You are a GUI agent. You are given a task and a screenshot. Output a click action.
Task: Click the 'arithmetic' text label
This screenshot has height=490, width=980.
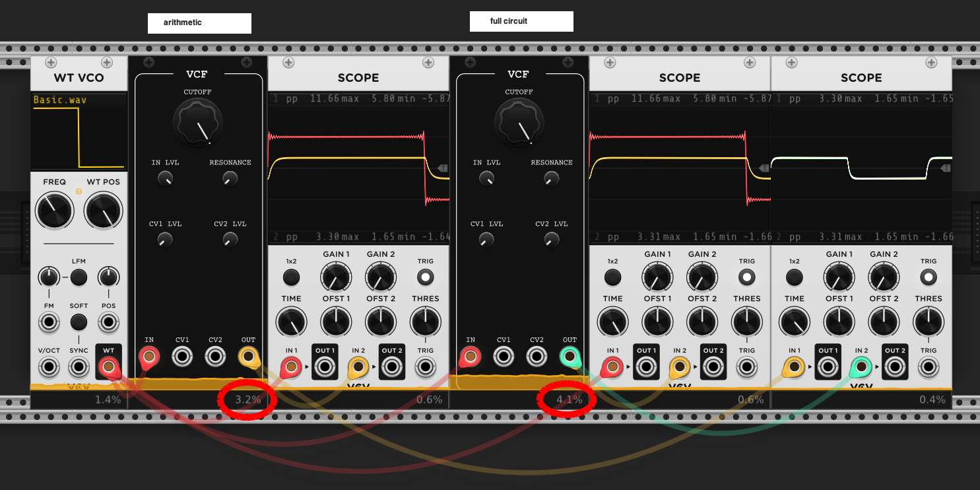(x=183, y=22)
